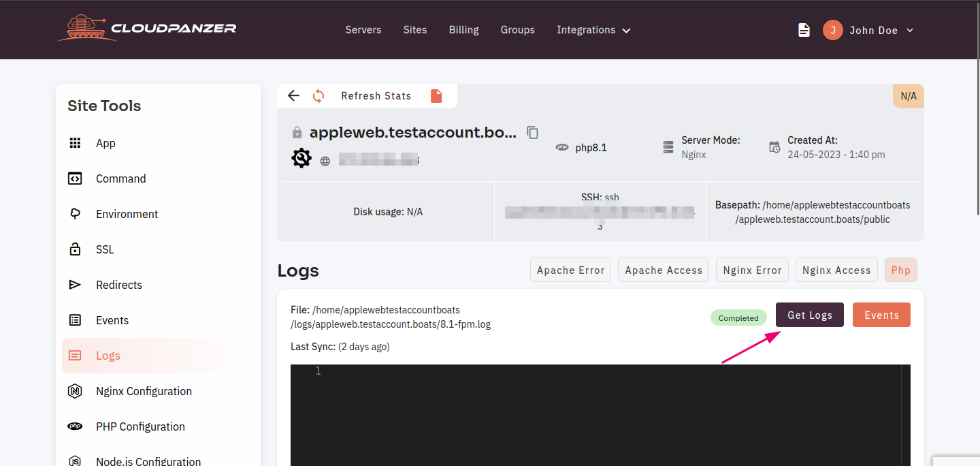Screen dimensions: 980x466
Task: Click the Events list icon in sidebar
Action: (x=75, y=320)
